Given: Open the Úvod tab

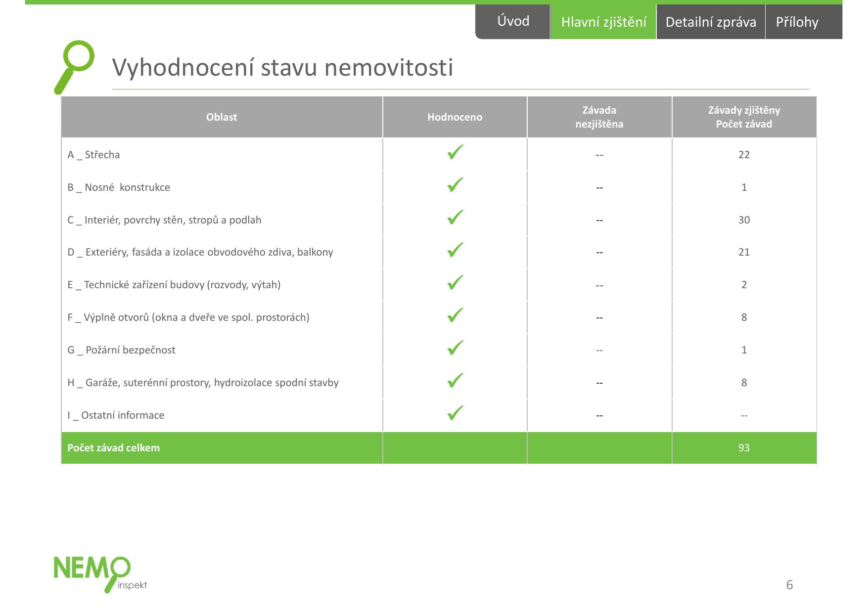Looking at the screenshot, I should (513, 22).
